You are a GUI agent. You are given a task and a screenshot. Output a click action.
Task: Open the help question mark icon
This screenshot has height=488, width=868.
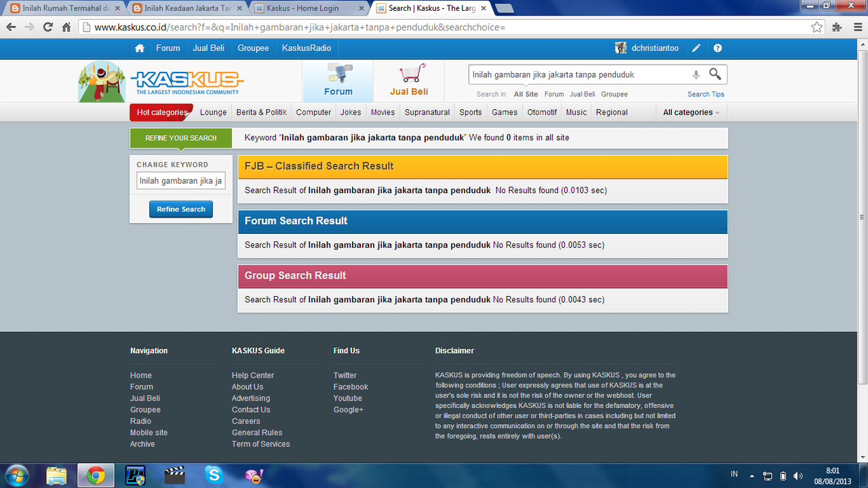717,48
